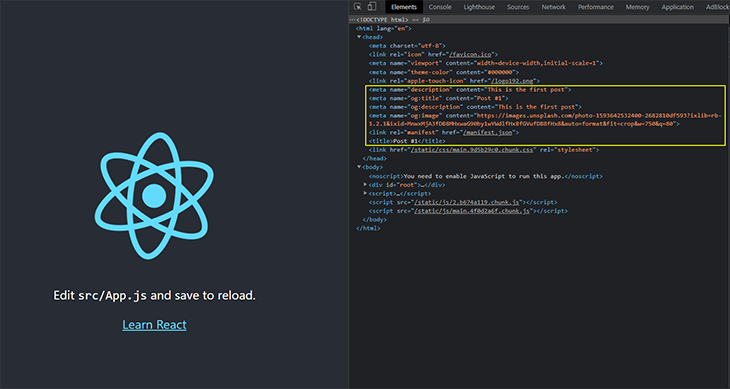Toggle the device toolbar icon
730x389 pixels.
[372, 7]
